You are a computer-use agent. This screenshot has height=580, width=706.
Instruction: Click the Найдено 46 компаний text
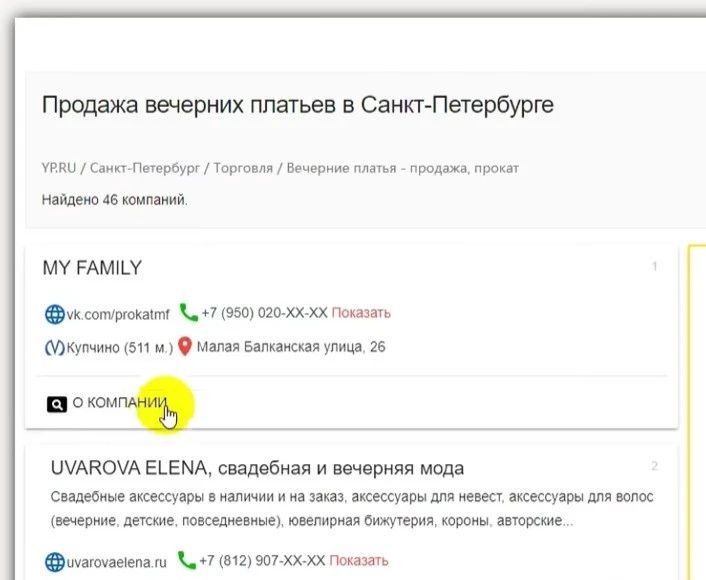tap(114, 199)
